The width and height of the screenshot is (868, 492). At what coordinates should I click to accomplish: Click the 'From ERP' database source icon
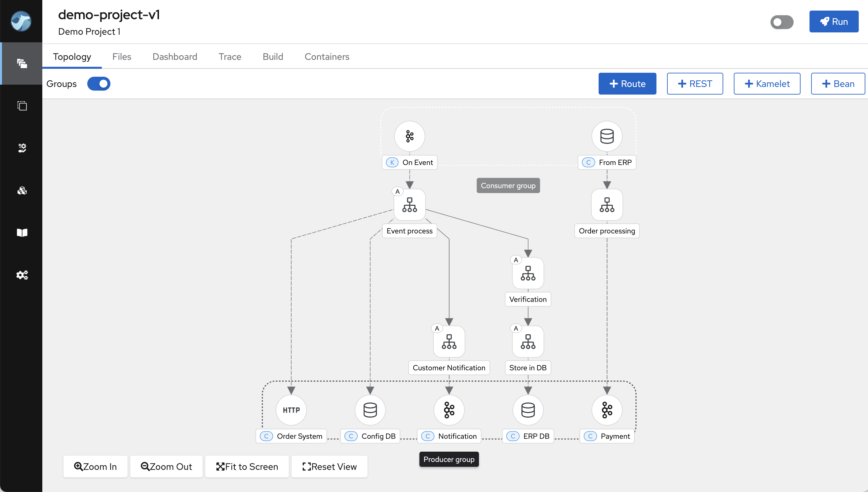pyautogui.click(x=606, y=136)
